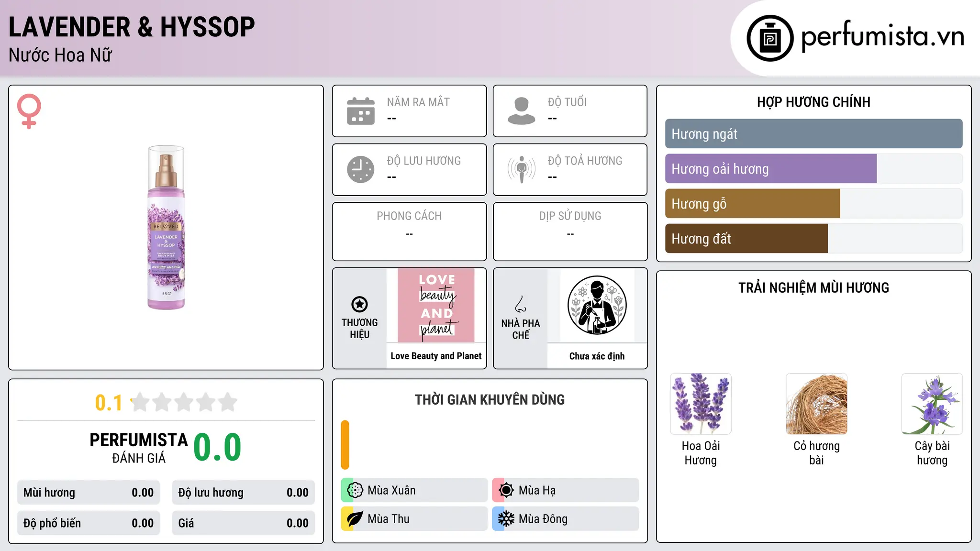Click the Mùi hương 0.00 score row
Image resolution: width=980 pixels, height=551 pixels.
tap(89, 493)
